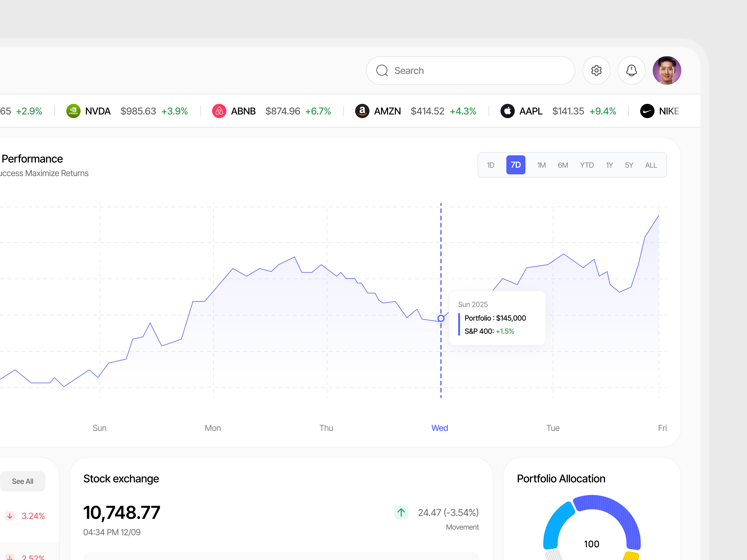Viewport: 747px width, 560px height.
Task: Open the settings gear icon
Action: (x=596, y=70)
